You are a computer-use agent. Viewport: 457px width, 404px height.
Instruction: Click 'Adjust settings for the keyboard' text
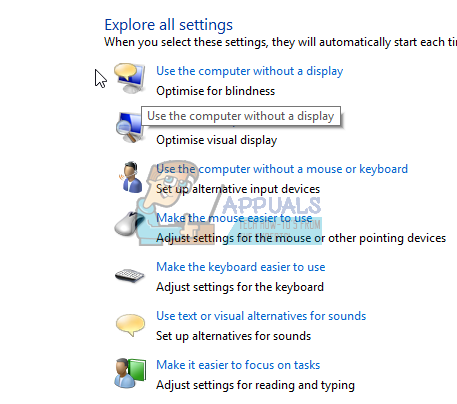pyautogui.click(x=240, y=287)
